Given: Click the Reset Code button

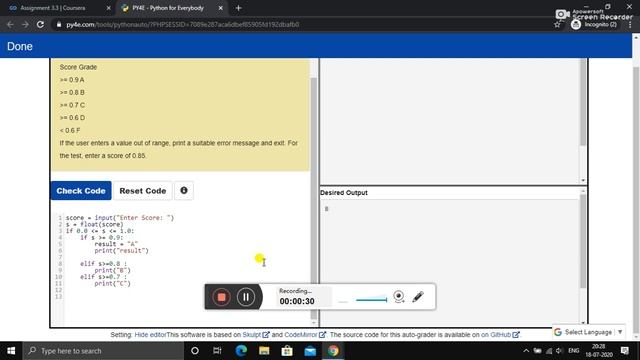Looking at the screenshot, I should coord(142,191).
